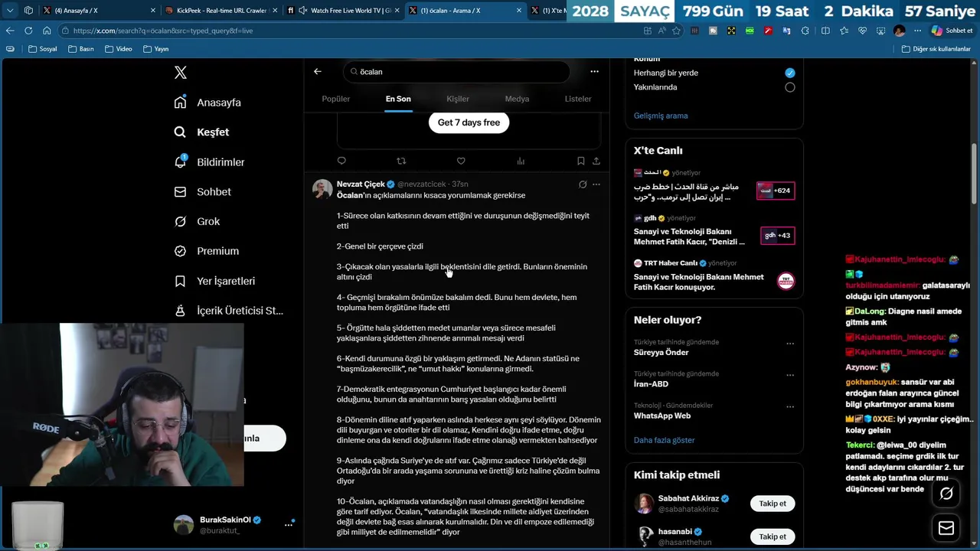Open the WhatsApp Web trending topic
Image resolution: width=980 pixels, height=551 pixels.
[662, 416]
